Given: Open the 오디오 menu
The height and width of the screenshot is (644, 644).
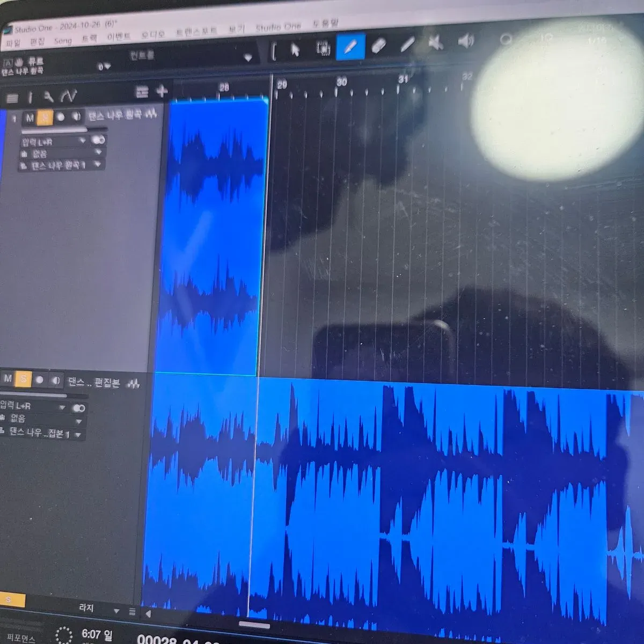Looking at the screenshot, I should [152, 35].
